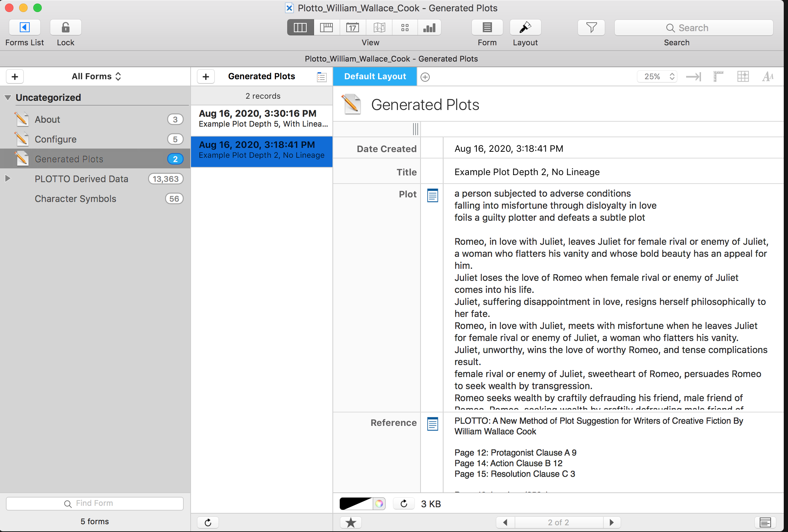Add a new record to Generated Plots
Screen dimensions: 788x532
click(x=206, y=76)
